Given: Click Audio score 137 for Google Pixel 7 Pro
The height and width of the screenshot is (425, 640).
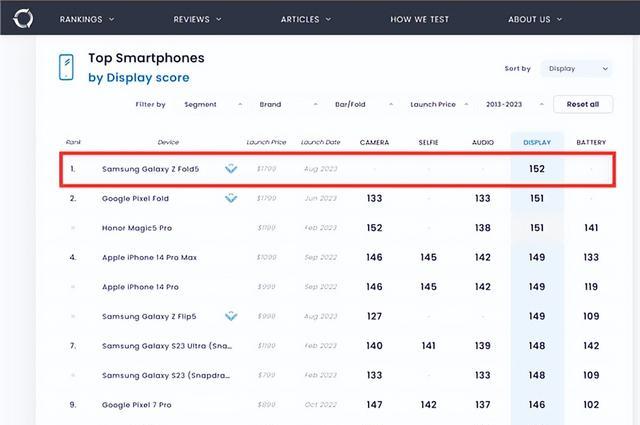Looking at the screenshot, I should (x=482, y=405).
